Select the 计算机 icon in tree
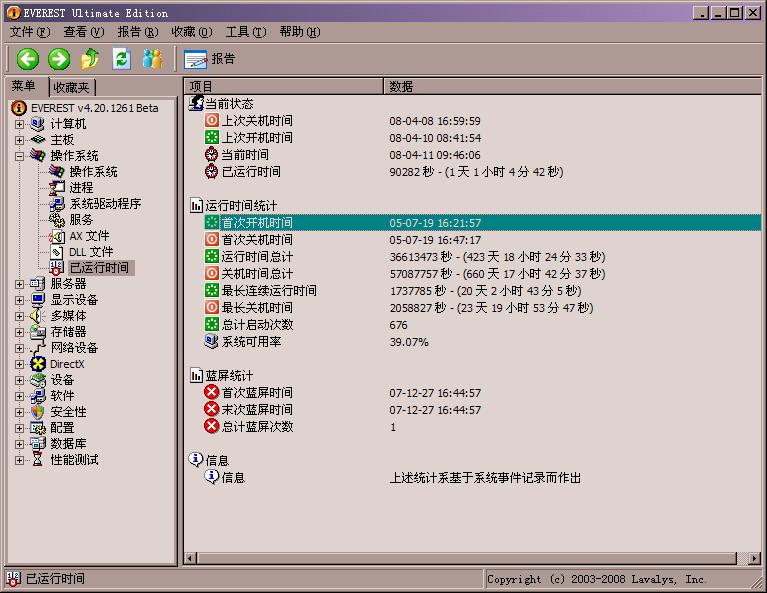 point(38,124)
